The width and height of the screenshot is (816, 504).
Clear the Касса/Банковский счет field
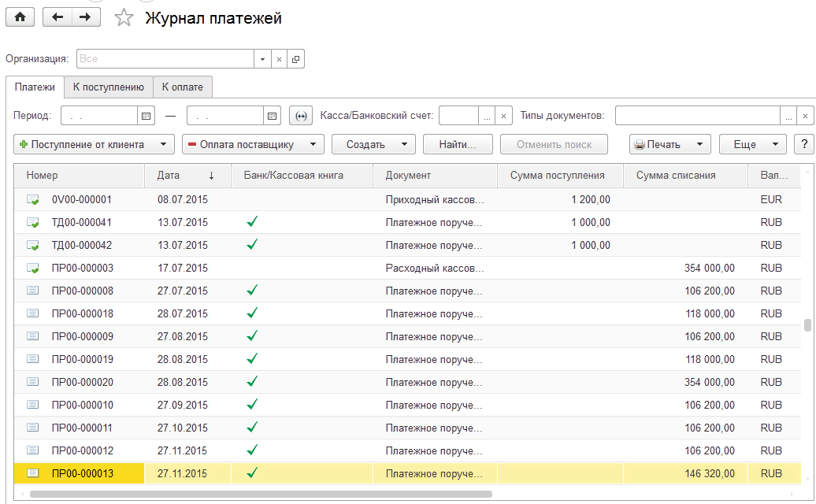click(504, 116)
